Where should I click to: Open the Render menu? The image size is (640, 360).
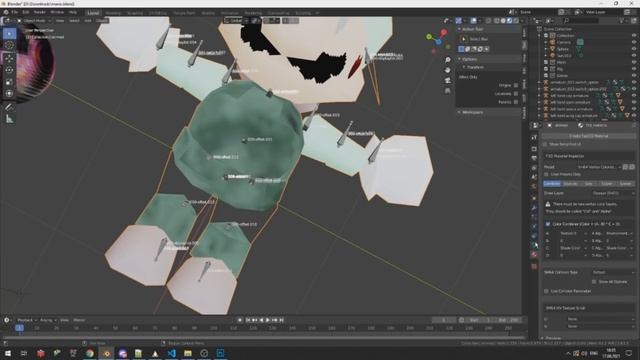(40, 12)
